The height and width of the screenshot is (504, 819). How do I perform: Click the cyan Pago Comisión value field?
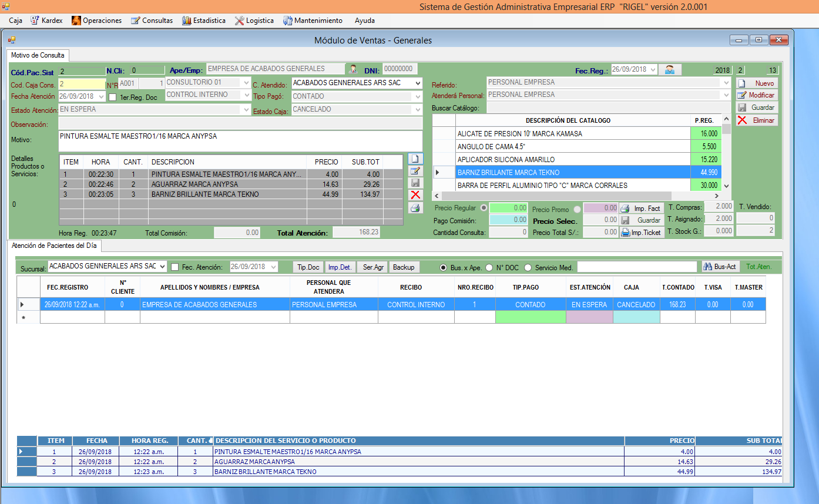[509, 220]
